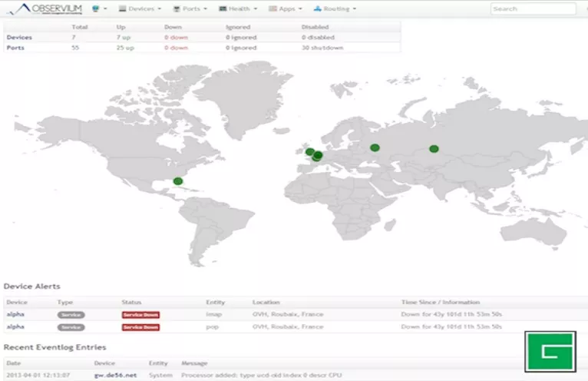This screenshot has height=381, width=588.
Task: Click the Devices row label in summary table
Action: pyautogui.click(x=19, y=37)
